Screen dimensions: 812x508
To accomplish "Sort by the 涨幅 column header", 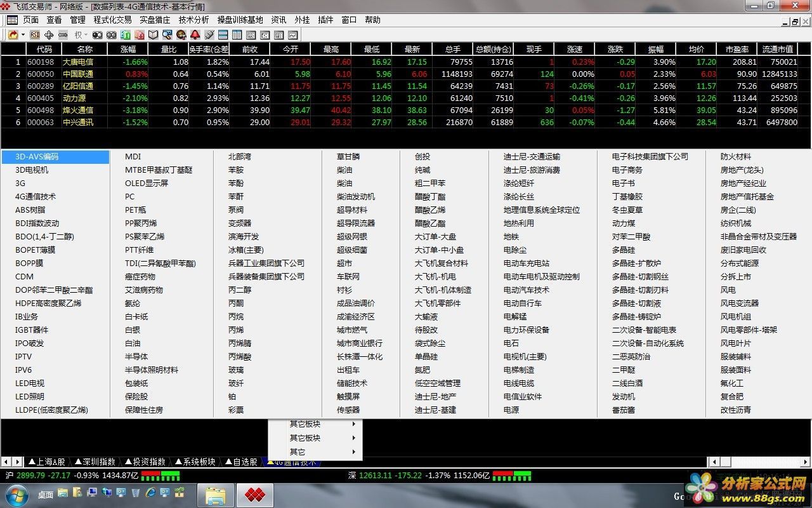I will 128,49.
